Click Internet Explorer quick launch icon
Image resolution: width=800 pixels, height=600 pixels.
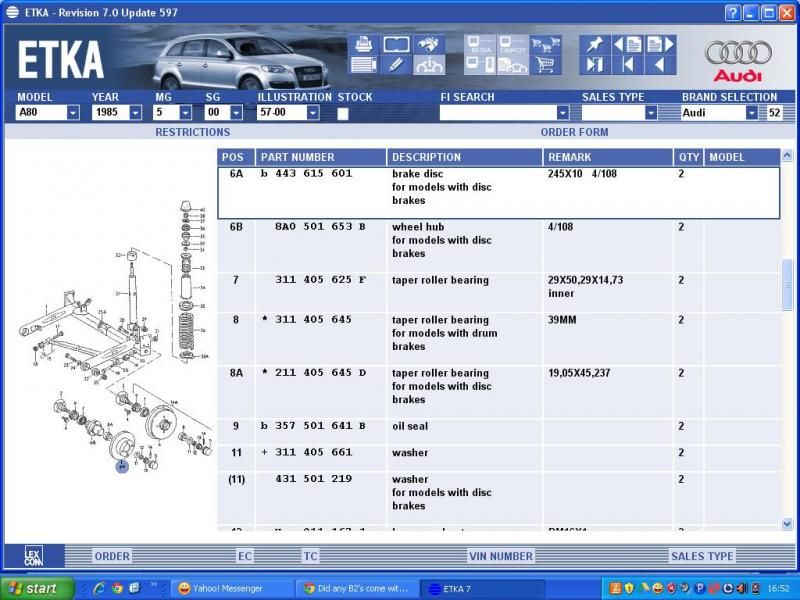99,588
